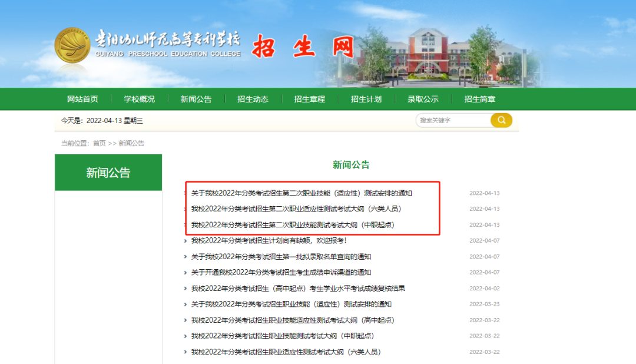This screenshot has height=364, width=636.
Task: Open 考生成绩申诉渠道的通知 article
Action: [x=281, y=272]
